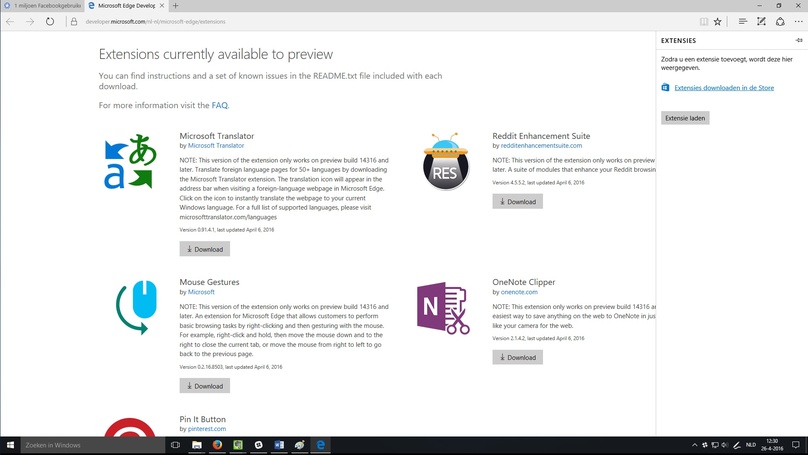This screenshot has width=808, height=455.
Task: Close the Microsoft Edge Developer tab
Action: click(162, 6)
